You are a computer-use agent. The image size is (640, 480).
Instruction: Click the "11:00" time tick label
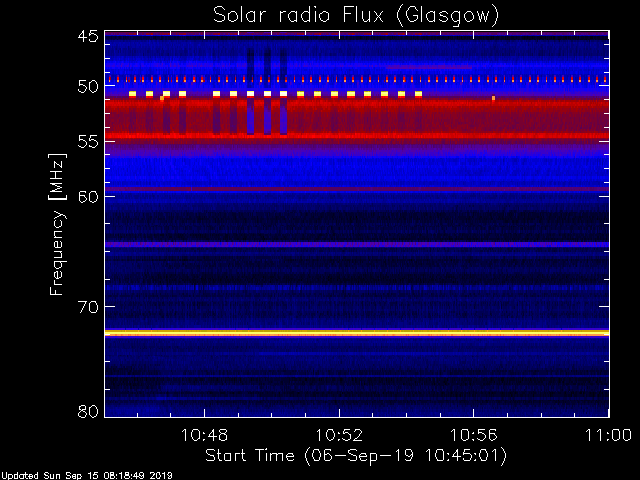[609, 435]
